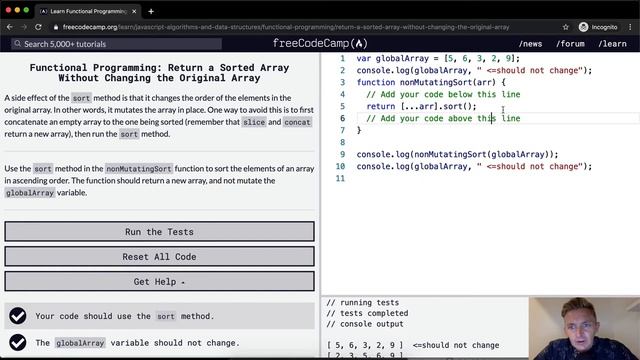Open the /forum link

pos(570,44)
